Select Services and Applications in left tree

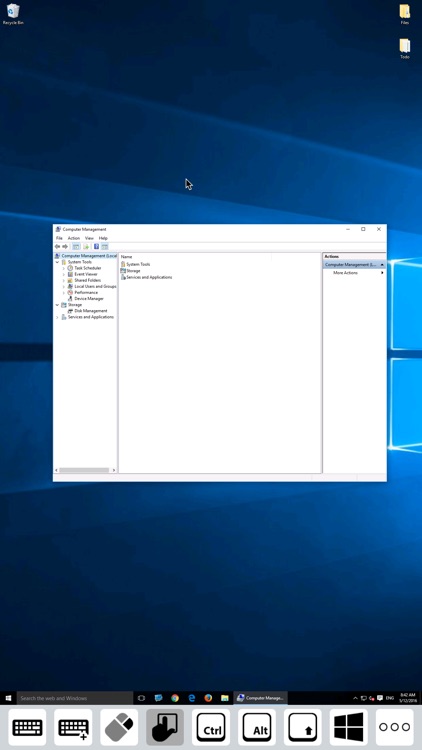[90, 317]
